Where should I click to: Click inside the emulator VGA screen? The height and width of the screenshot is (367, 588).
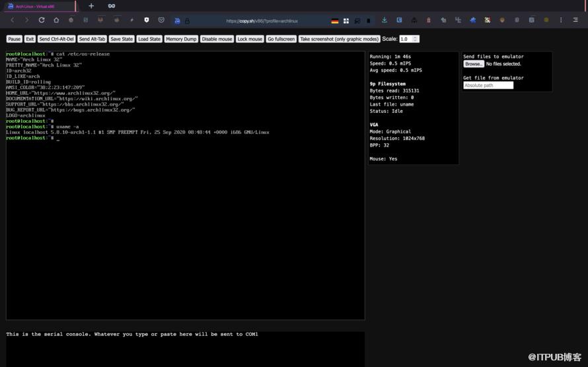185,185
